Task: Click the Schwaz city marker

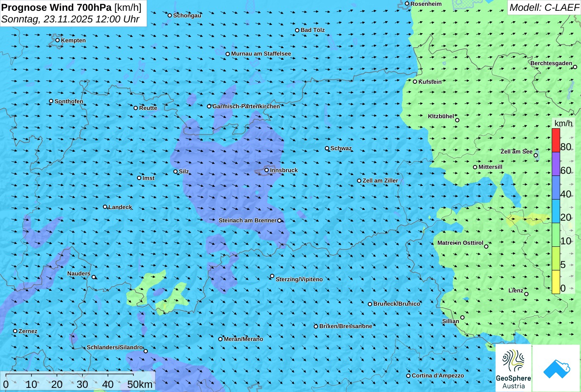Action: [x=327, y=148]
